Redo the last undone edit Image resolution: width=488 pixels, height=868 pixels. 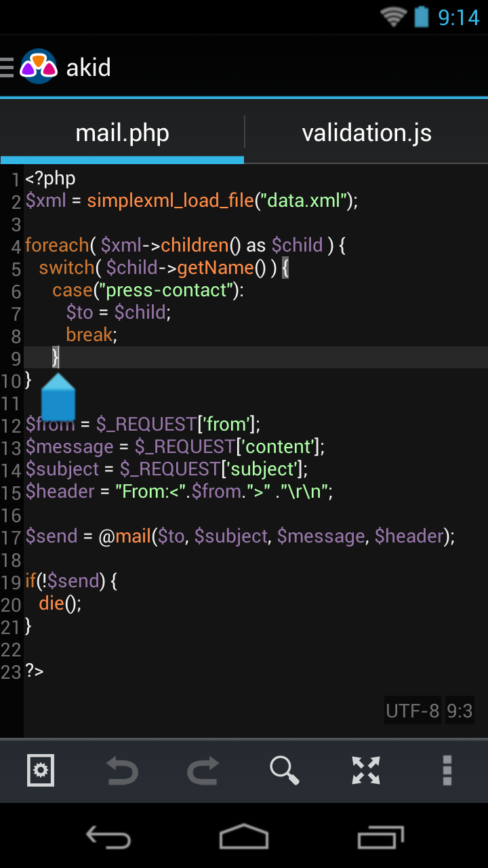(x=203, y=770)
